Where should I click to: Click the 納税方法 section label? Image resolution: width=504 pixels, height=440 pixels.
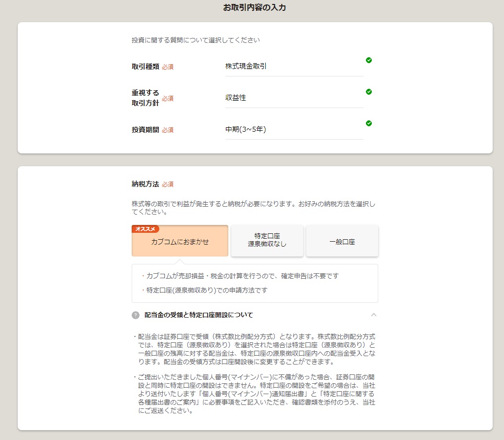click(x=145, y=184)
